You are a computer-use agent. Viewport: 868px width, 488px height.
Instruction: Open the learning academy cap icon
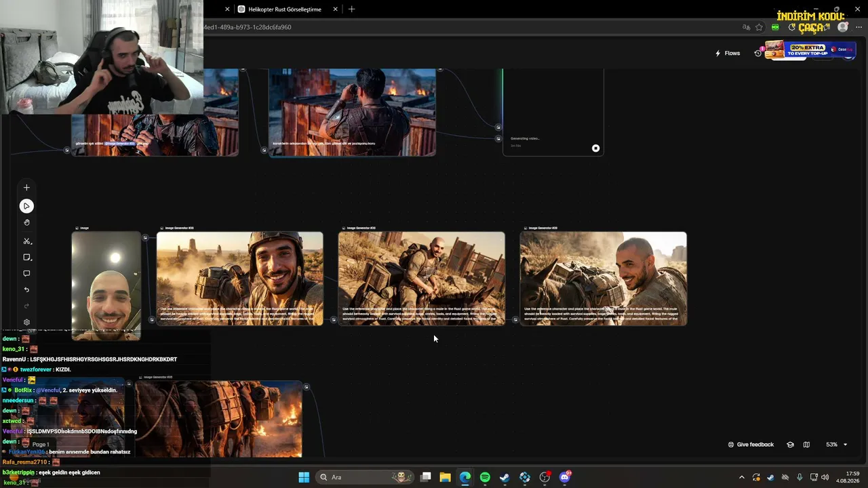click(790, 445)
